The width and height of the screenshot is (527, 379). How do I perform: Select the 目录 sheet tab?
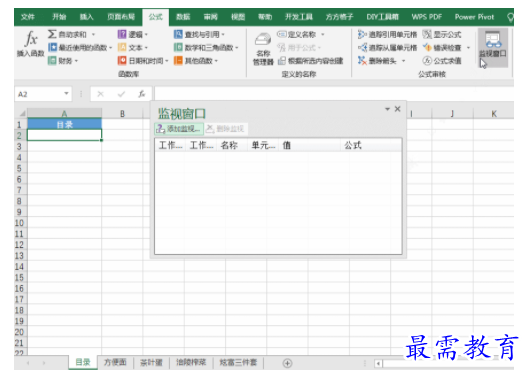(83, 362)
